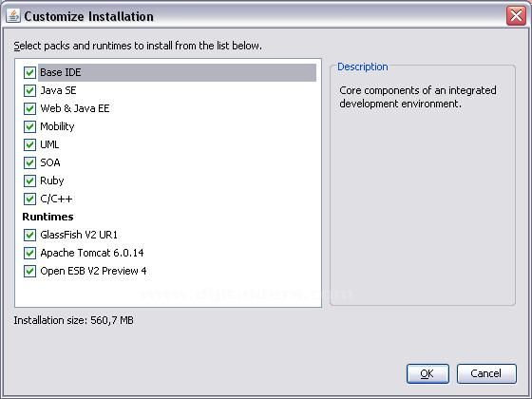Select the Mobility list item label
Viewport: 532px width, 399px height.
[x=57, y=126]
